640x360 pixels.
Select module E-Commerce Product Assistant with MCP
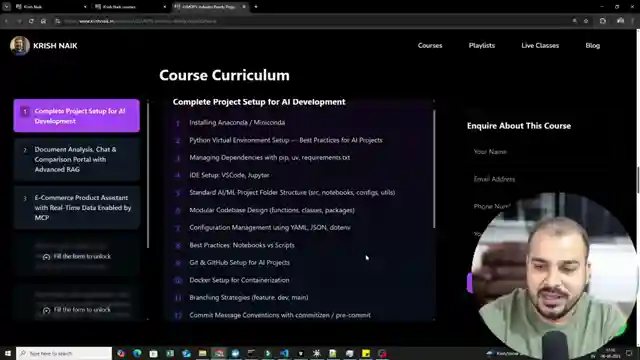tap(76, 207)
